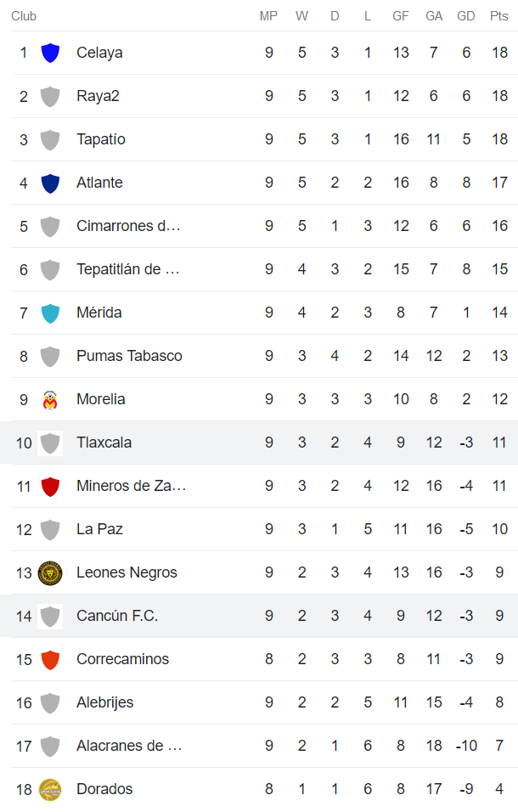The image size is (518, 812).
Task: Click the Pts column header
Action: click(499, 16)
